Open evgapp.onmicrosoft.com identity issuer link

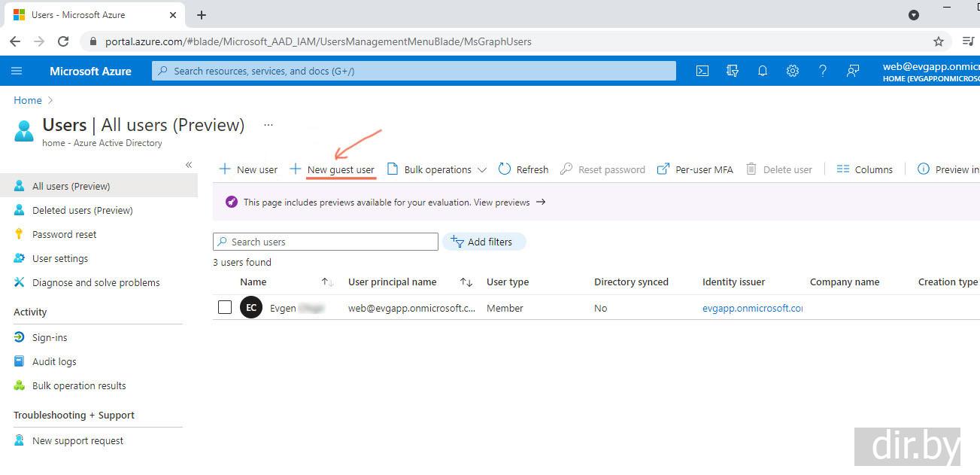pyautogui.click(x=752, y=308)
